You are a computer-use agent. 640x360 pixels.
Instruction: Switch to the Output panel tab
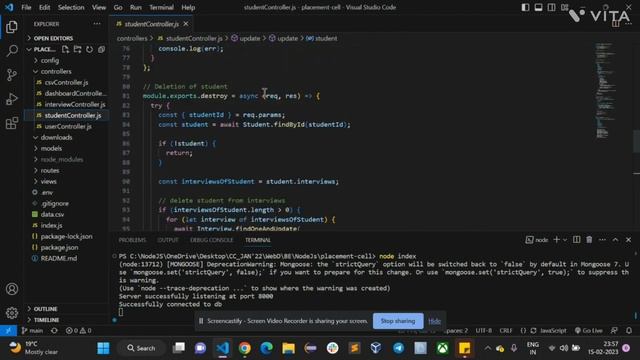[168, 240]
